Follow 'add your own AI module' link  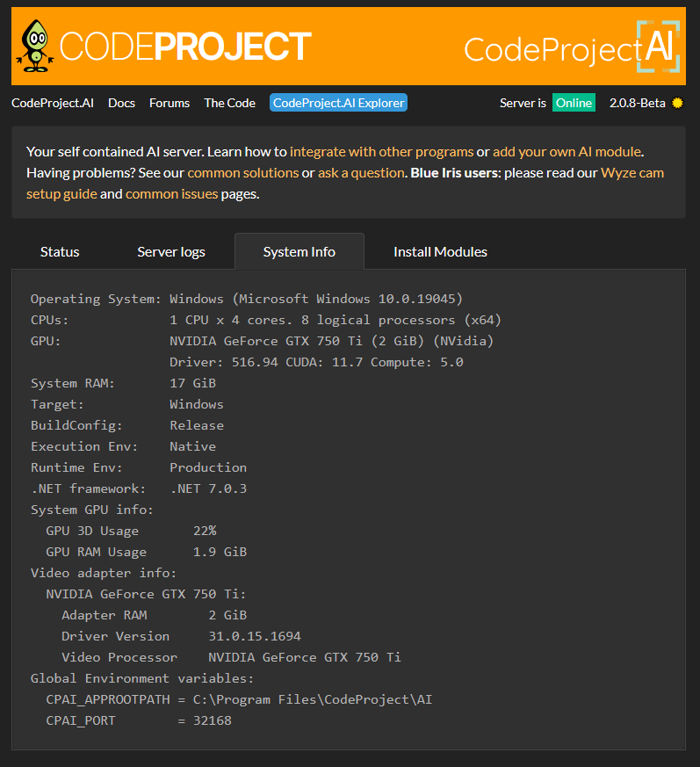point(567,152)
